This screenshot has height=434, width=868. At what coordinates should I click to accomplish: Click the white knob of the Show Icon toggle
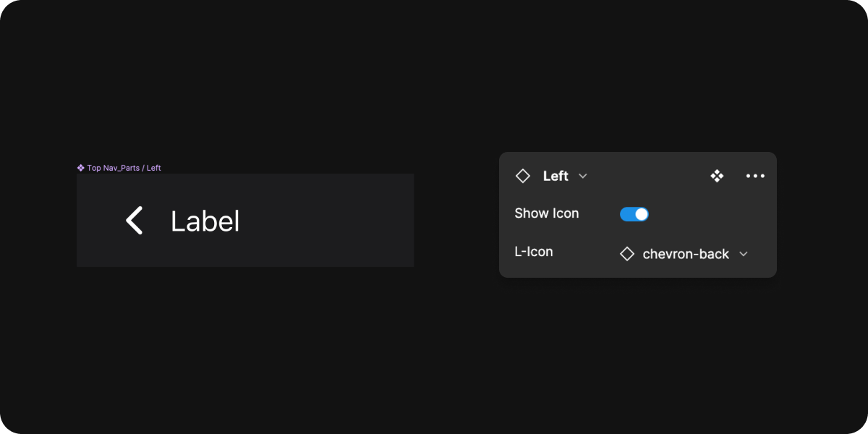642,214
